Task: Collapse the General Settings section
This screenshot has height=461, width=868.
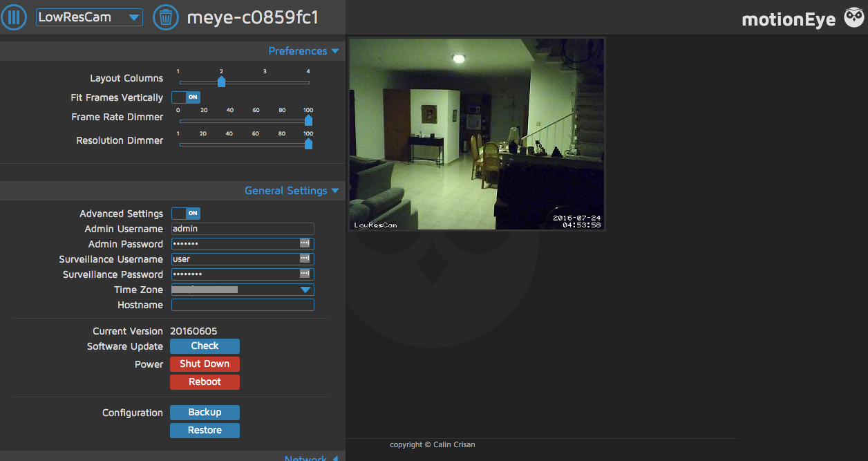Action: tap(292, 191)
